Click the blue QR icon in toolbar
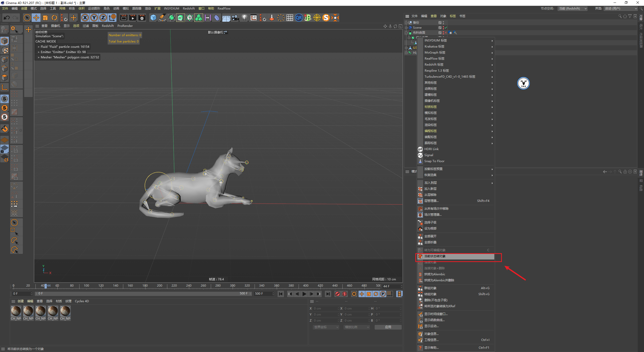The image size is (644, 352). pos(299,18)
